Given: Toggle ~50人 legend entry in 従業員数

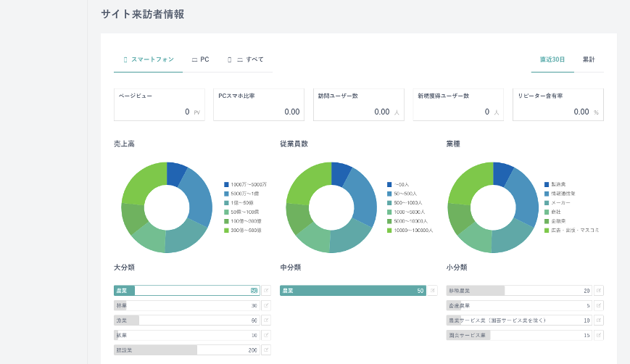Looking at the screenshot, I should [x=398, y=184].
